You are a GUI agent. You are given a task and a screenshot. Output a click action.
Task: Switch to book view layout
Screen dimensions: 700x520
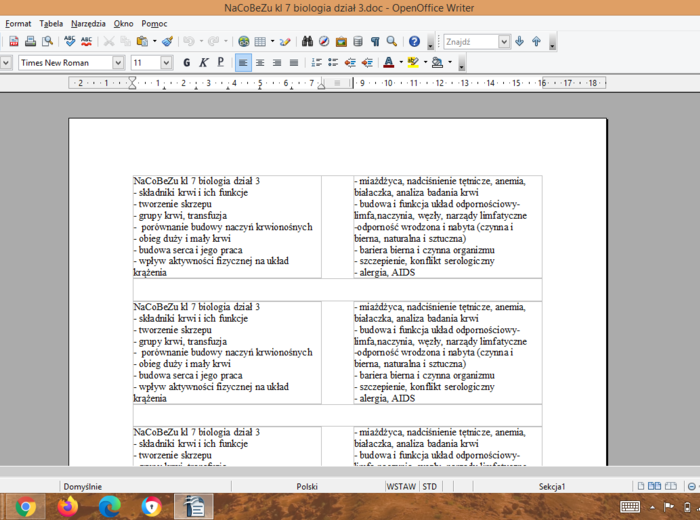pos(671,486)
